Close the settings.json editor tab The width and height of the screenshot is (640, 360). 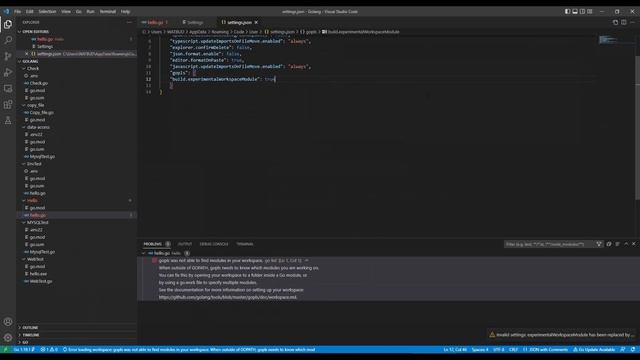coord(256,22)
